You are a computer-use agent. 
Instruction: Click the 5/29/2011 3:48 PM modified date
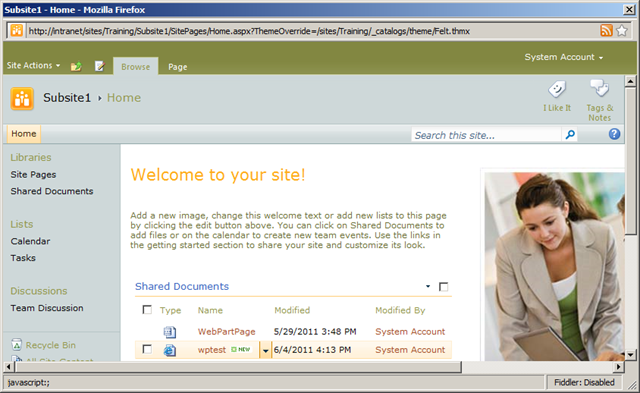click(315, 332)
